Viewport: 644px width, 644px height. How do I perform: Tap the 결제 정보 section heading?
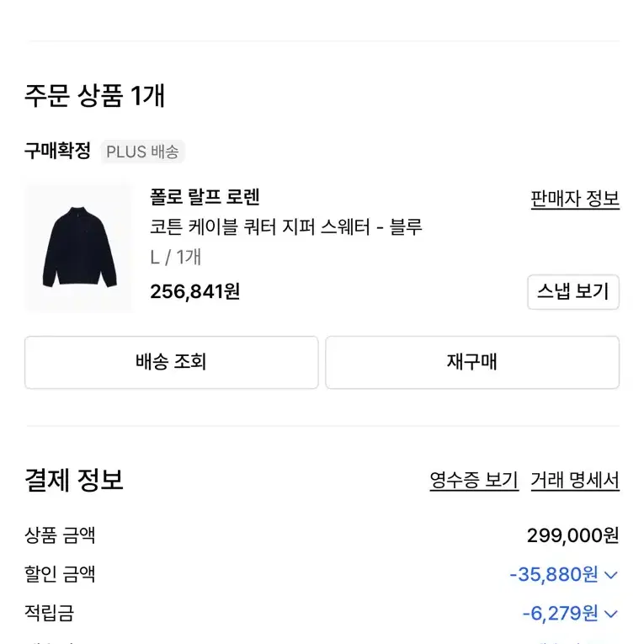[74, 479]
